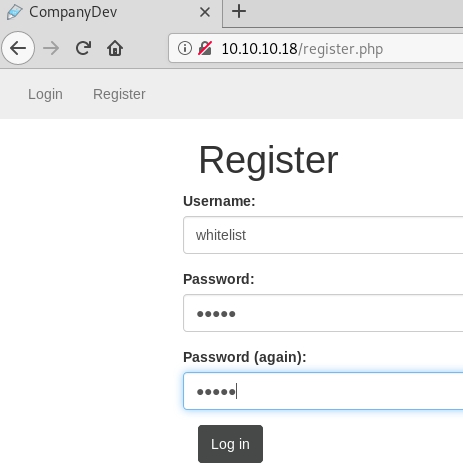The height and width of the screenshot is (474, 463).
Task: Click the CompanyDev tab favicon
Action: pyautogui.click(x=14, y=12)
